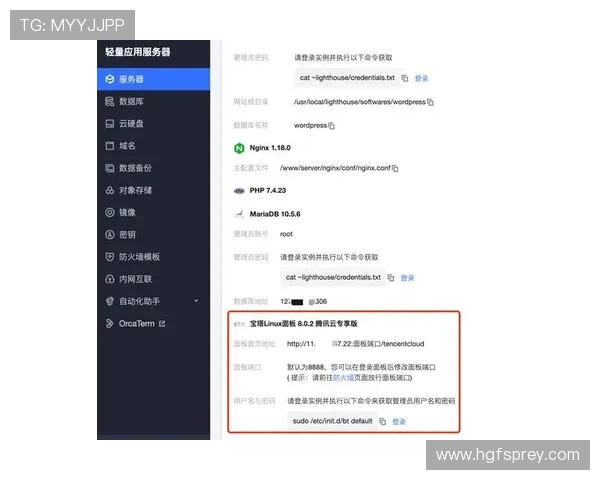
Task: Open 数据备份 sidebar item
Action: [153, 168]
